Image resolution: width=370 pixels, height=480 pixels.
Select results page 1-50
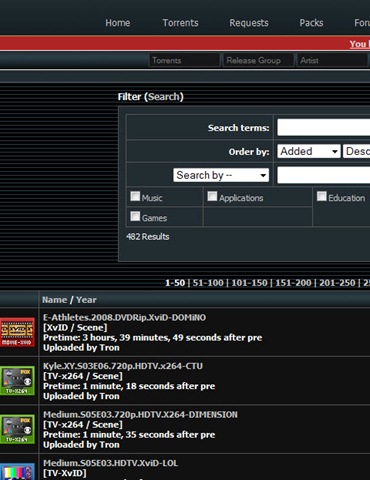point(175,283)
